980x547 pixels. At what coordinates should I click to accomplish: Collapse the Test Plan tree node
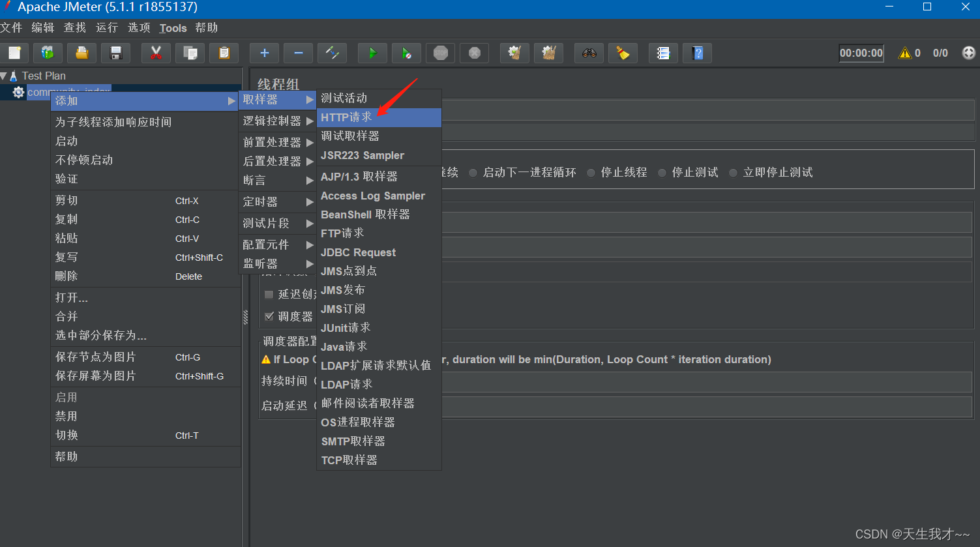(4, 76)
